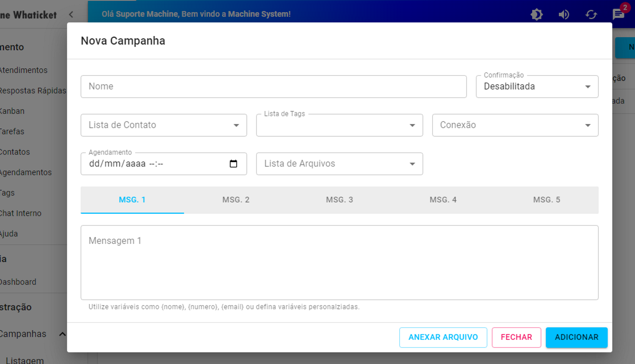
Task: Open the Lista de Tags dropdown
Action: click(x=340, y=125)
